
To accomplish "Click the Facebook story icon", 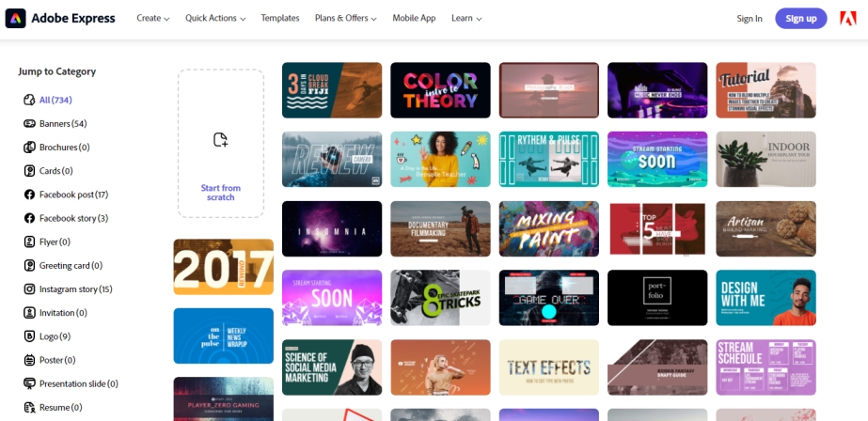I will (29, 218).
